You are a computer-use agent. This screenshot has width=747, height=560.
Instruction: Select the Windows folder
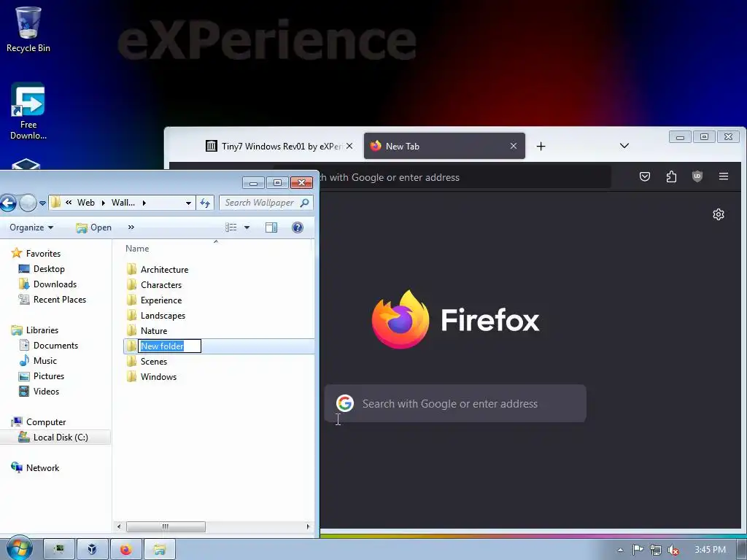tap(158, 377)
